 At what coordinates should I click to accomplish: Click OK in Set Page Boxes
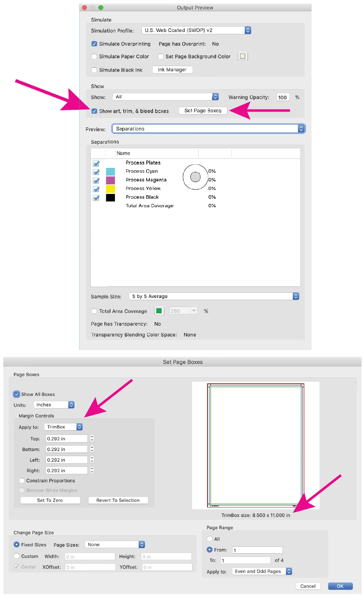(340, 586)
